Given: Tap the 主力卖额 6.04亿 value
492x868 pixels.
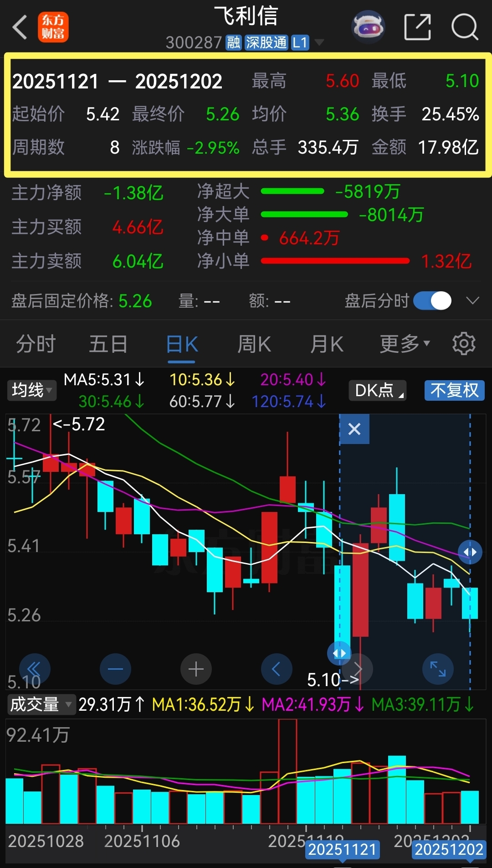Looking at the screenshot, I should 138,261.
